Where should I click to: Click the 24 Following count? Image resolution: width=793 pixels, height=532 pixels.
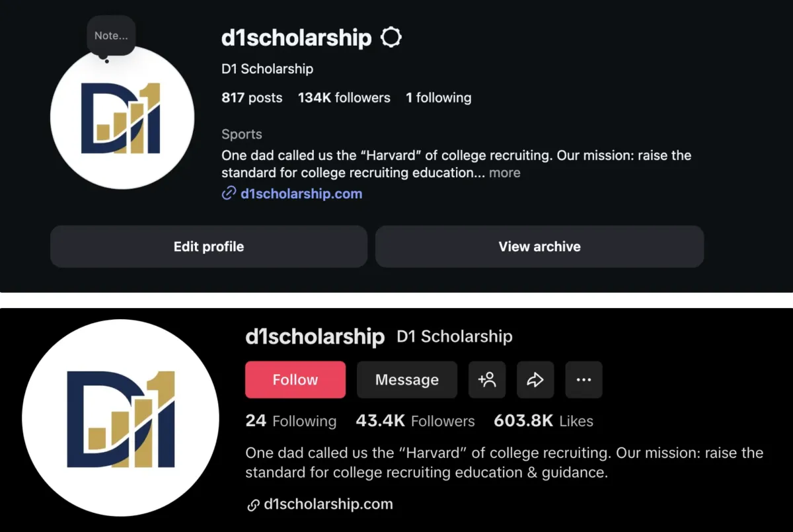(x=291, y=421)
